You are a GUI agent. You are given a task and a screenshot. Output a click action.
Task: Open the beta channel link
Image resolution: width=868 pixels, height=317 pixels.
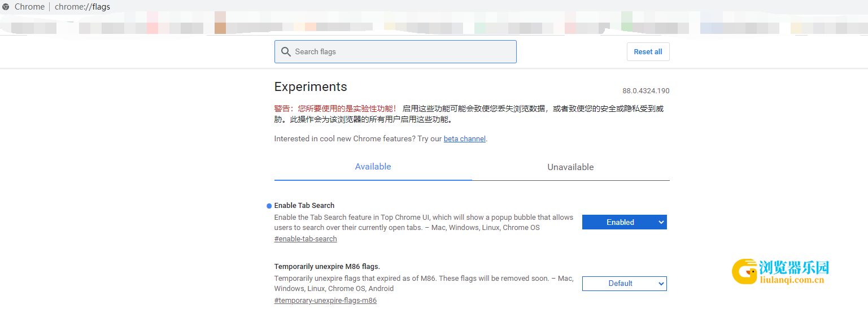click(464, 138)
